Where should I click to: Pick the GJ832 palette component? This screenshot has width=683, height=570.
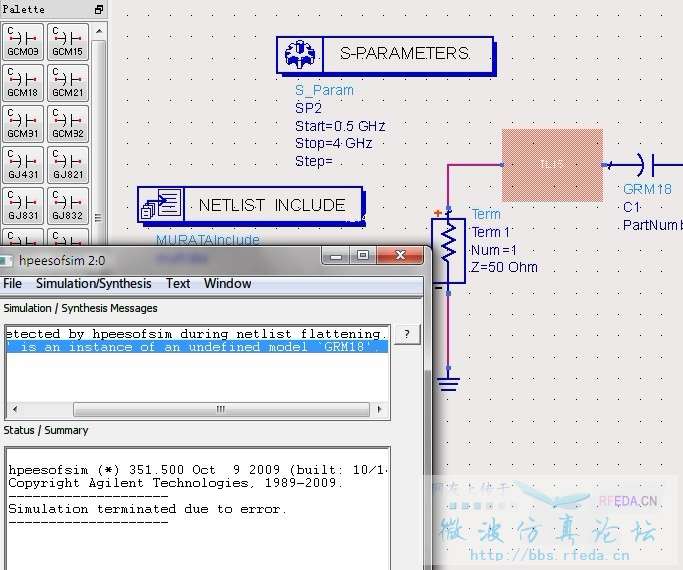tap(68, 206)
